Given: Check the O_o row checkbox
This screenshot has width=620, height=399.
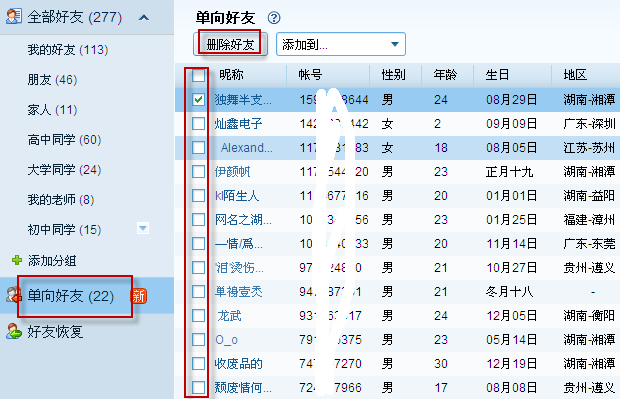Looking at the screenshot, I should [198, 339].
